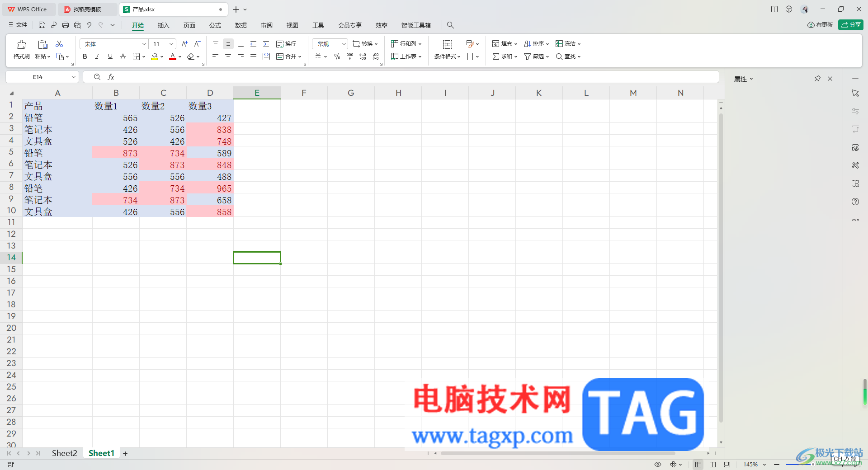
Task: Click the increase decimal places icon
Action: 363,56
